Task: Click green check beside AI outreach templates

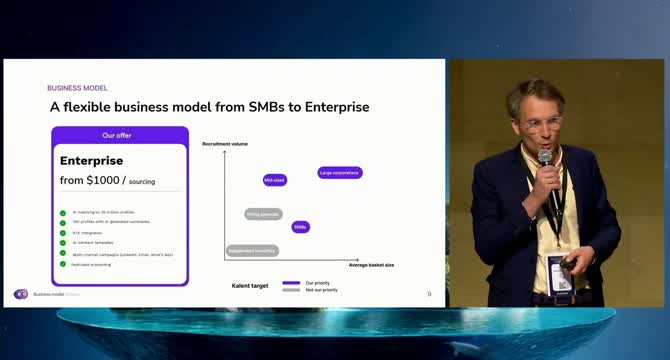Action: click(x=63, y=243)
